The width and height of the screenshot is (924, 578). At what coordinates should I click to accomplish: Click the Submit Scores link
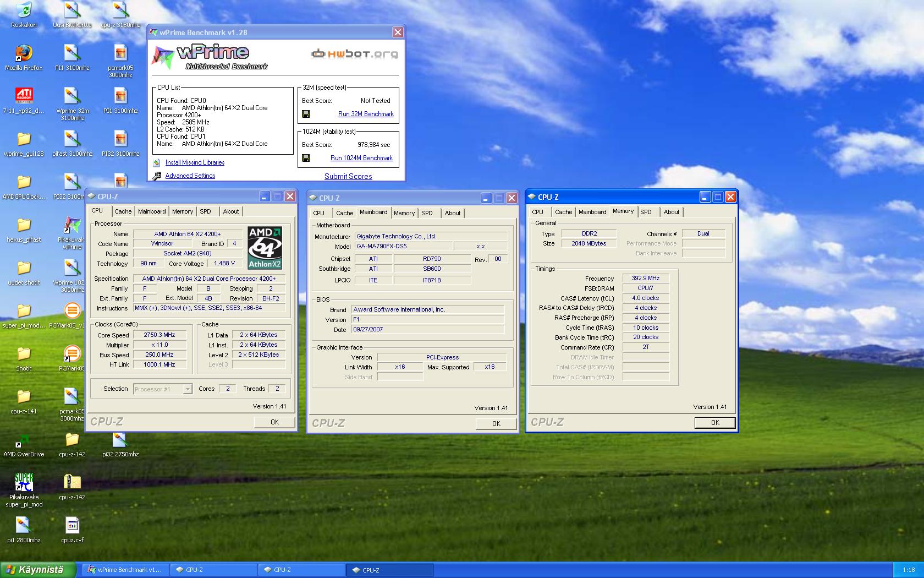click(348, 176)
